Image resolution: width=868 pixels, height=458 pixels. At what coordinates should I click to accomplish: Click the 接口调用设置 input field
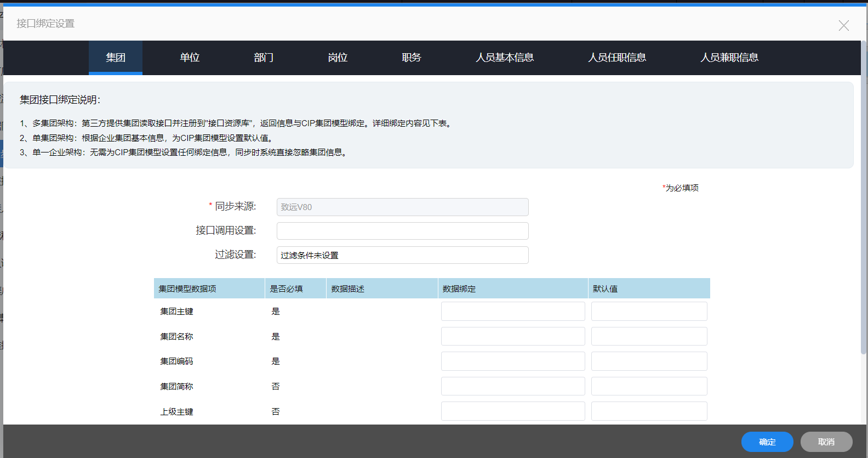point(402,231)
